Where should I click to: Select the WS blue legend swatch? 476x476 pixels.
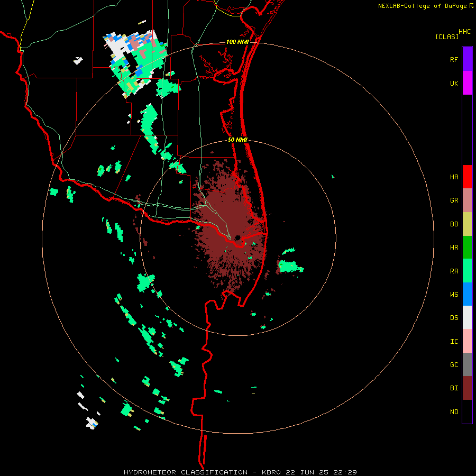tap(467, 294)
